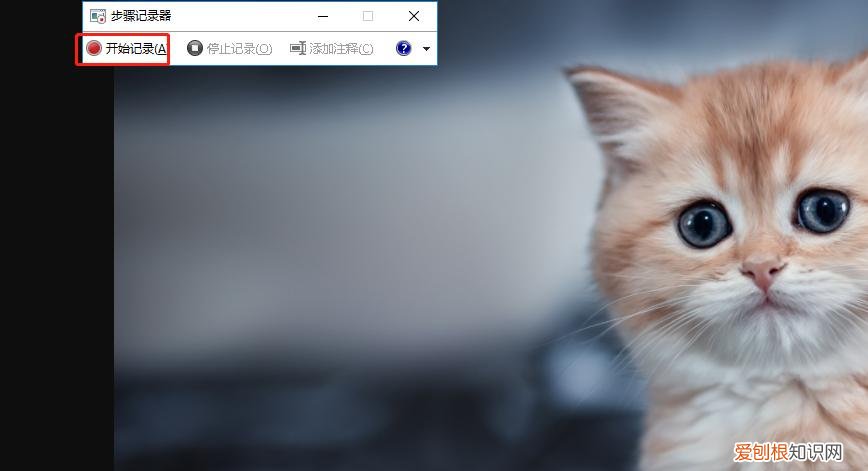Screen dimensions: 868x471
Task: Click the Steps Recorder title bar app icon
Action: (98, 16)
